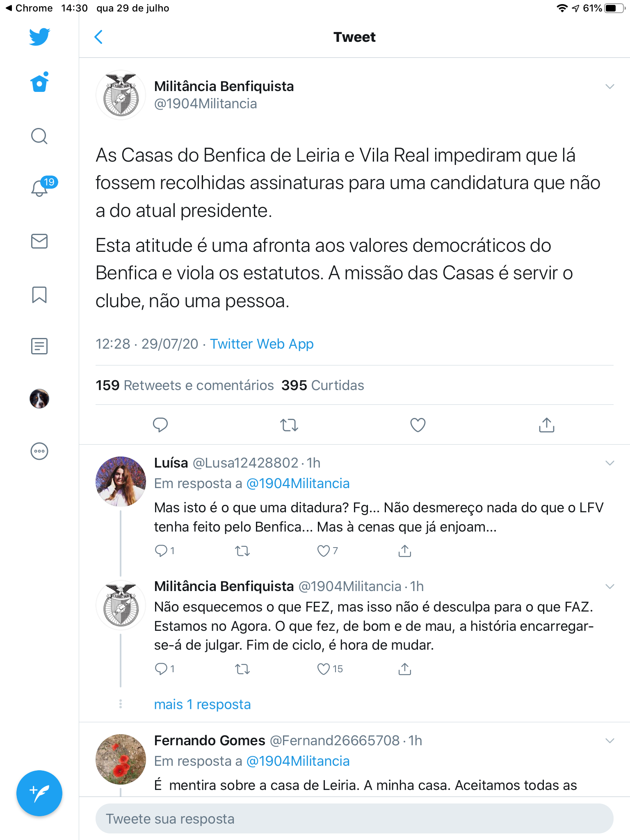Expand options chevron on Luísa's reply
This screenshot has width=630, height=840.
coord(610,463)
